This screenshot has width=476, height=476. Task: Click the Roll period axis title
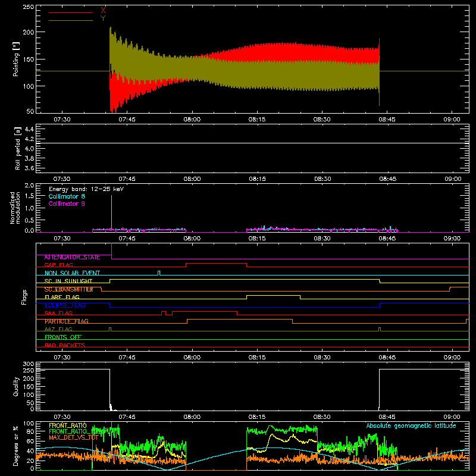[18, 148]
